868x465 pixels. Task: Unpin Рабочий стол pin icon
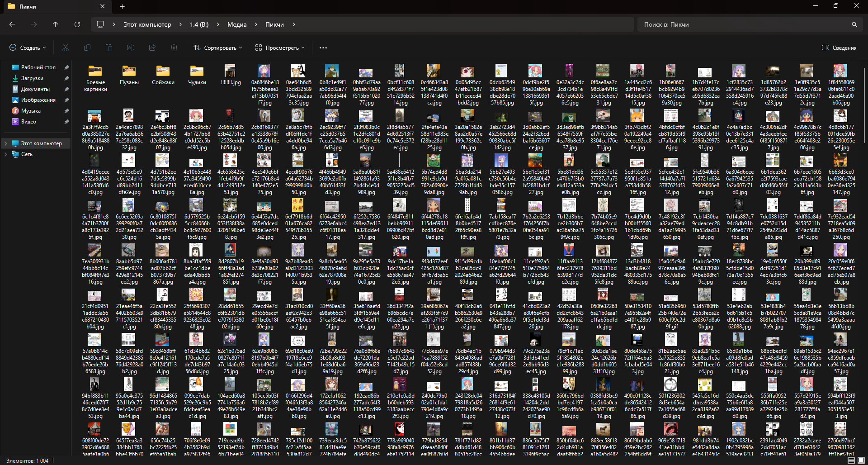point(66,67)
